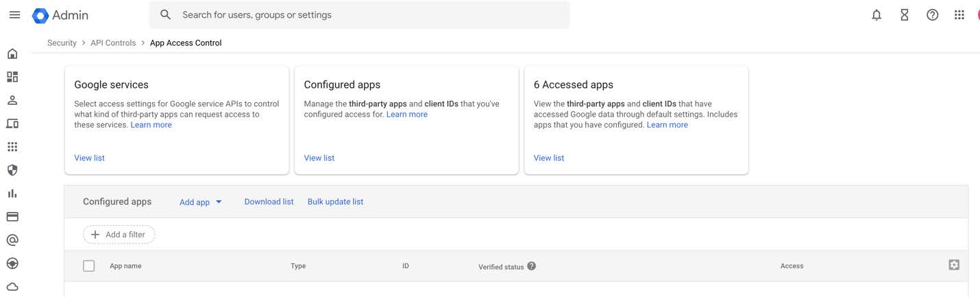Go to Security breadcrumb
Viewport: 980px width, 297px height.
[62, 43]
